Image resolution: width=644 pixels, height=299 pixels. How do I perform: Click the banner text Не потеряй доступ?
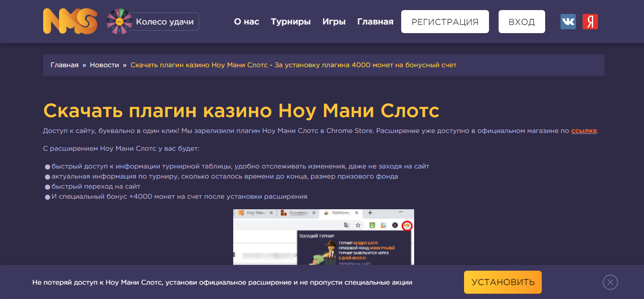222,282
